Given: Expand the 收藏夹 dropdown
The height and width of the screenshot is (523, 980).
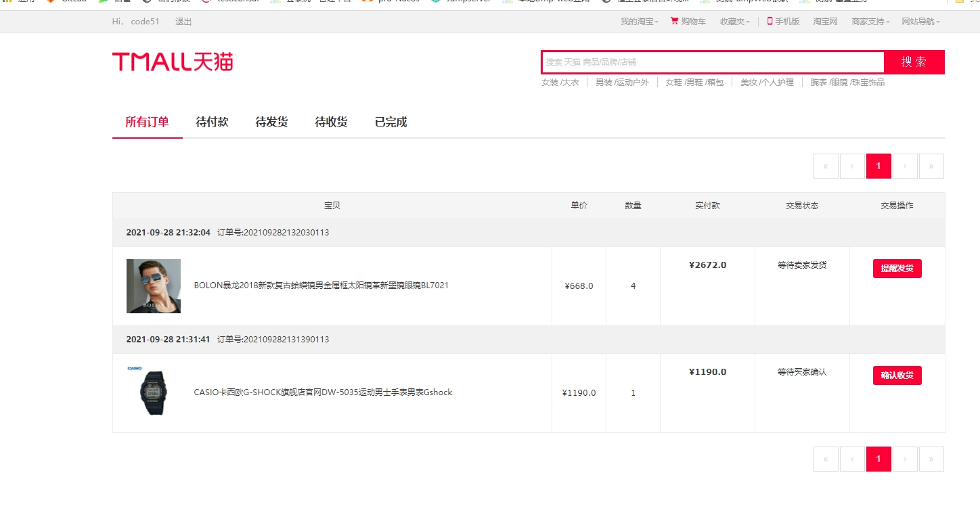Looking at the screenshot, I should (735, 22).
